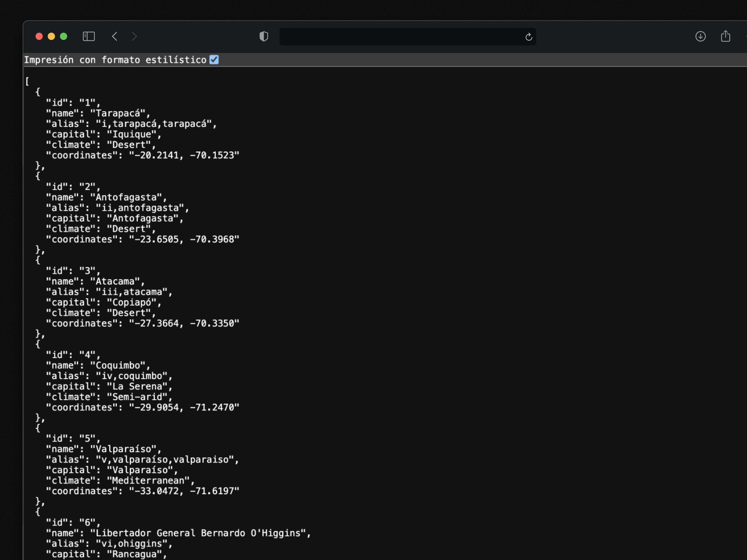Click the line "capital": "Rancagua"

coord(106,554)
